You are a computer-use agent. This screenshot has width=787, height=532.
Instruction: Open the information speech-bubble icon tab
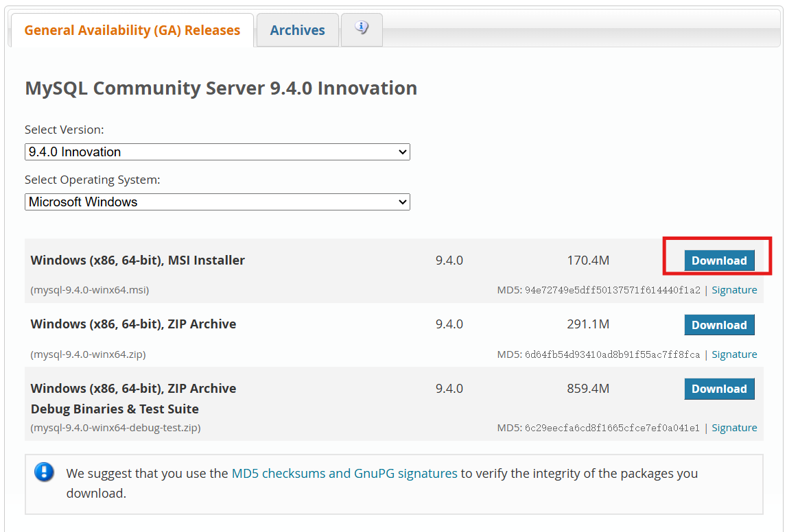point(362,29)
